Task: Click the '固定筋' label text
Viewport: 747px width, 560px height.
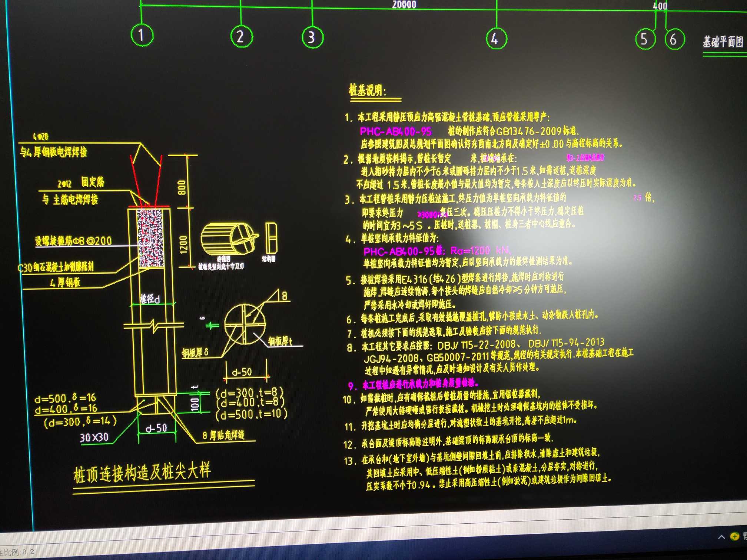Action: [x=93, y=182]
